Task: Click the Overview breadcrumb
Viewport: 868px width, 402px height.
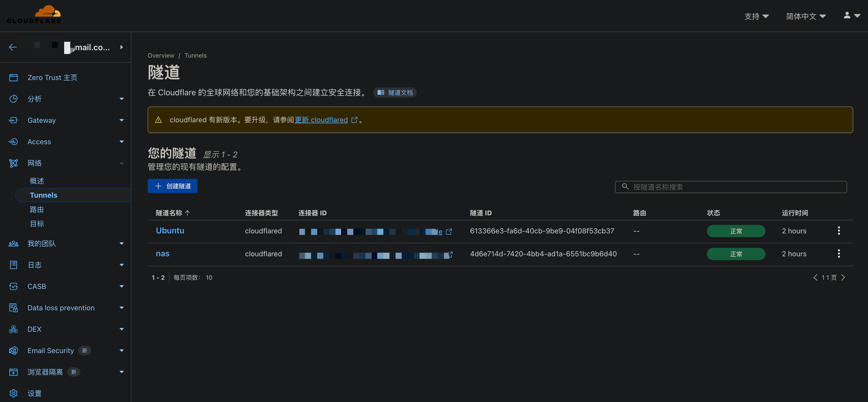Action: tap(161, 55)
